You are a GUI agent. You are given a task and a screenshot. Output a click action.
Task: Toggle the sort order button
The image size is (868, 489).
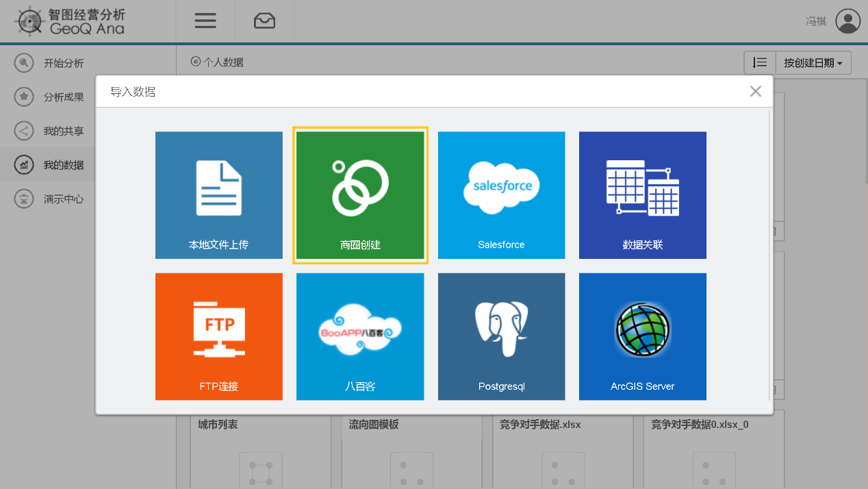pos(760,63)
